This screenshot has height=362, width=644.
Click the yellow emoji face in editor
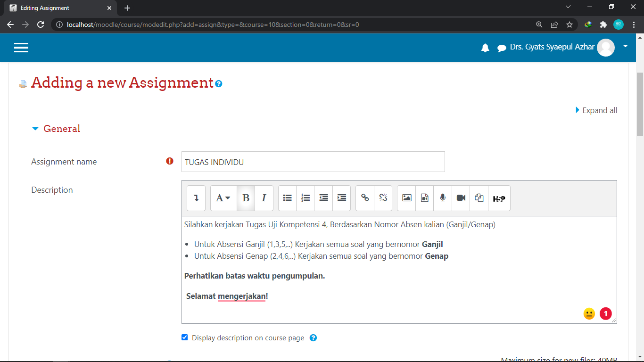coord(589,313)
